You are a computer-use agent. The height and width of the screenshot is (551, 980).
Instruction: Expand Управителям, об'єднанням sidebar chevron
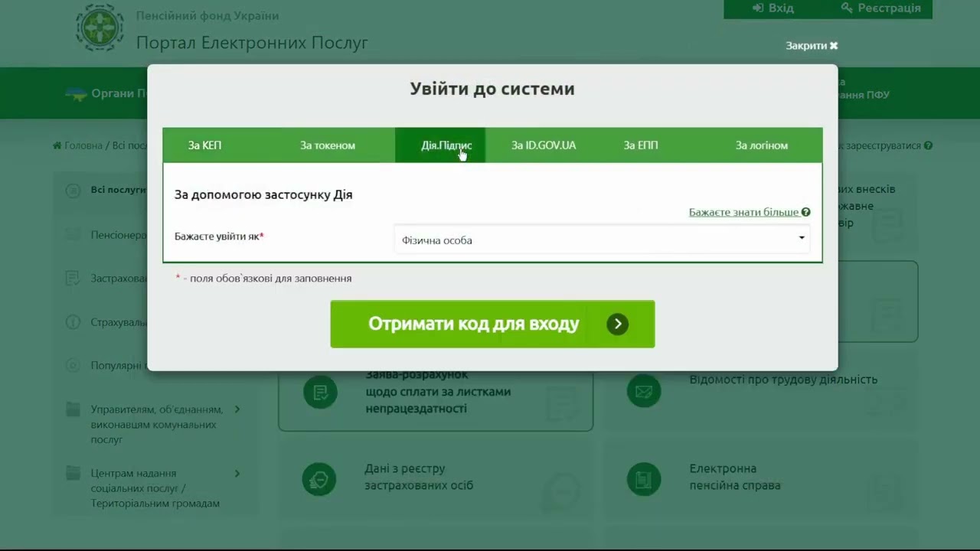[237, 409]
